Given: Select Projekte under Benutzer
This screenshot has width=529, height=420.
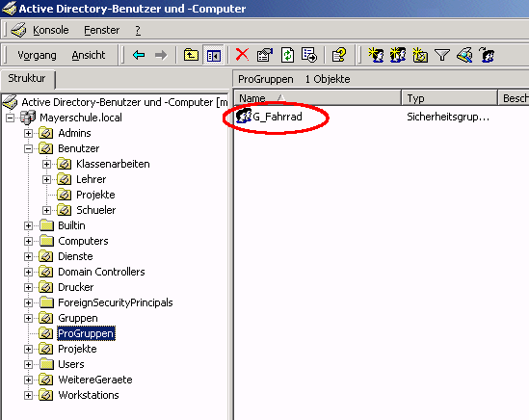Looking at the screenshot, I should 95,195.
